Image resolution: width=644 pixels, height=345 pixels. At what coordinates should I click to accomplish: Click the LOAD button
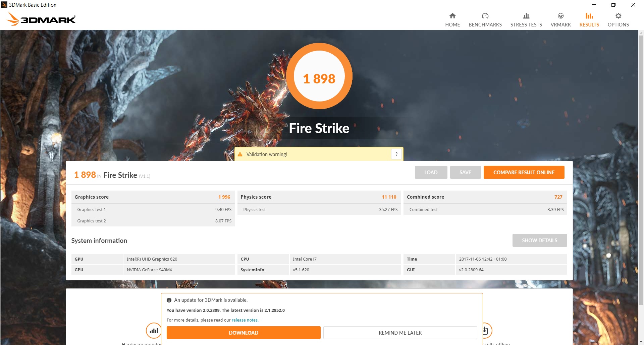[431, 172]
